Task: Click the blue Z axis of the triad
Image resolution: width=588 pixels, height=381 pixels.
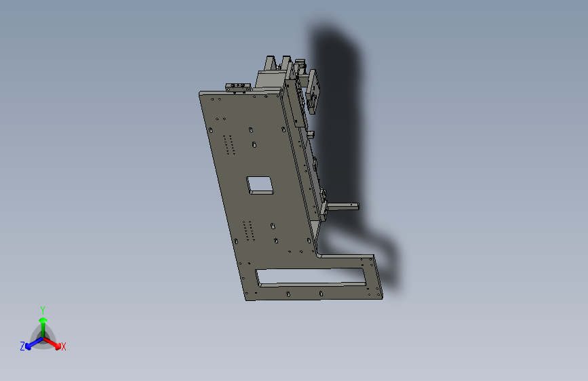Action: (34, 343)
